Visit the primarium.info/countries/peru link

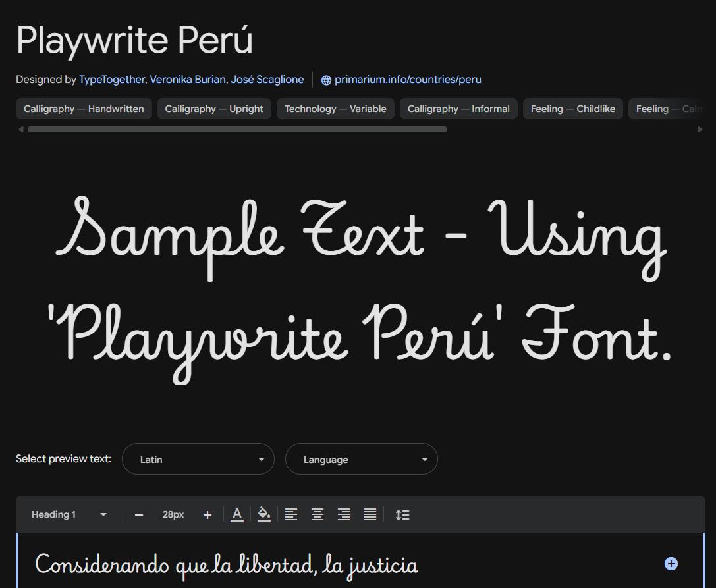pos(407,80)
